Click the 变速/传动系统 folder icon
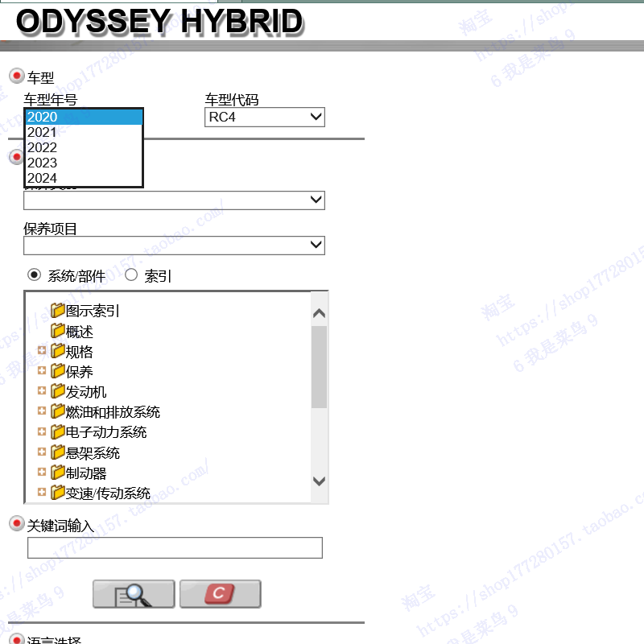This screenshot has width=644, height=644. 58,493
